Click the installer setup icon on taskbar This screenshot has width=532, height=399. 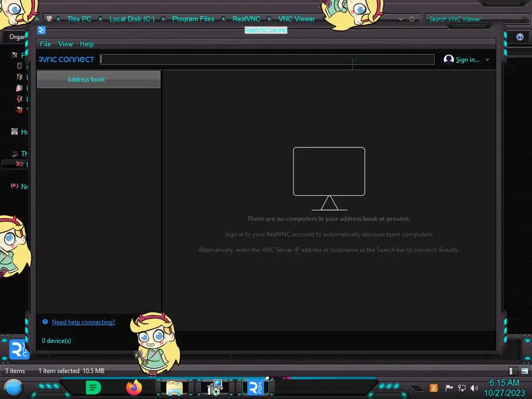(215, 388)
